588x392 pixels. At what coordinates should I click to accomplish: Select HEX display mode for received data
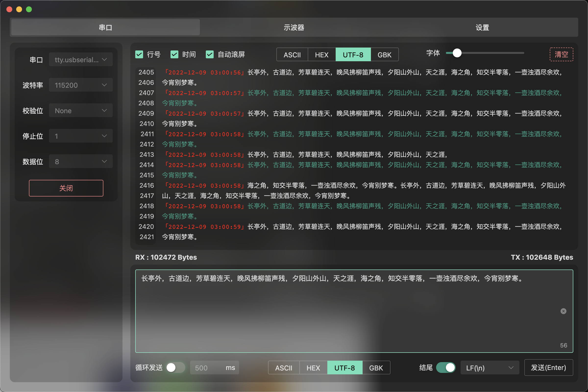(x=321, y=54)
